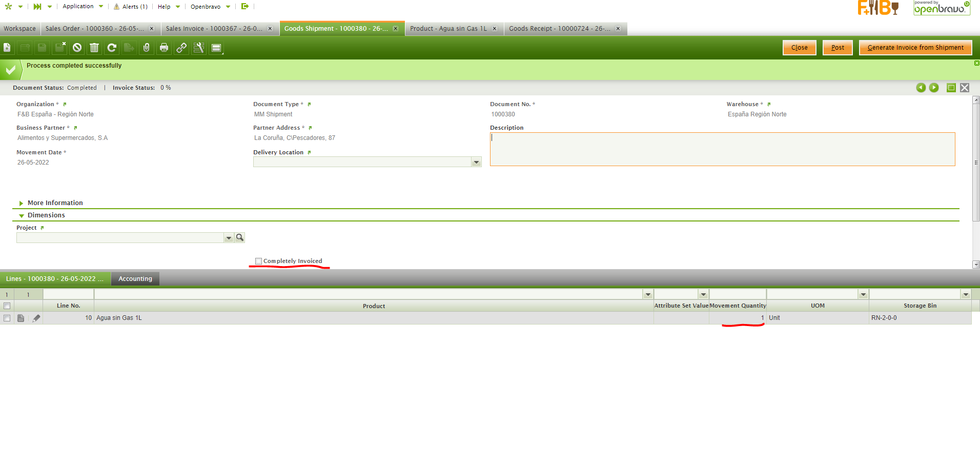Click the Close button
This screenshot has height=465, width=980.
tap(799, 48)
